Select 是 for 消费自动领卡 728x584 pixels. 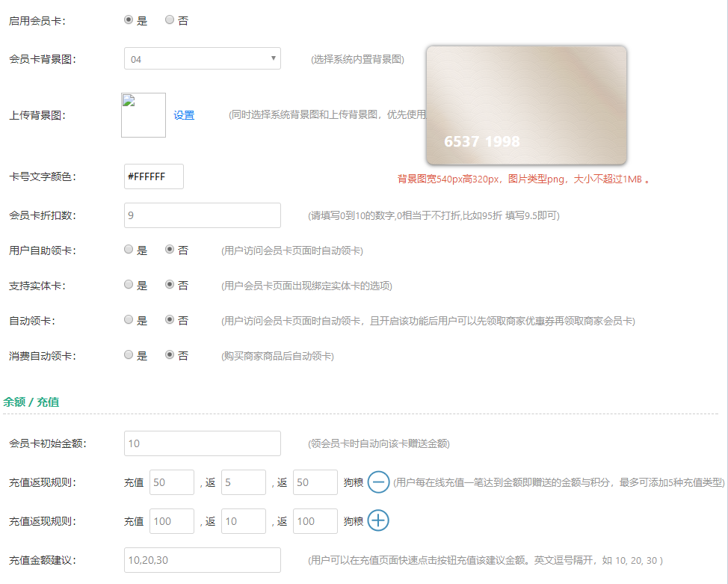point(129,355)
